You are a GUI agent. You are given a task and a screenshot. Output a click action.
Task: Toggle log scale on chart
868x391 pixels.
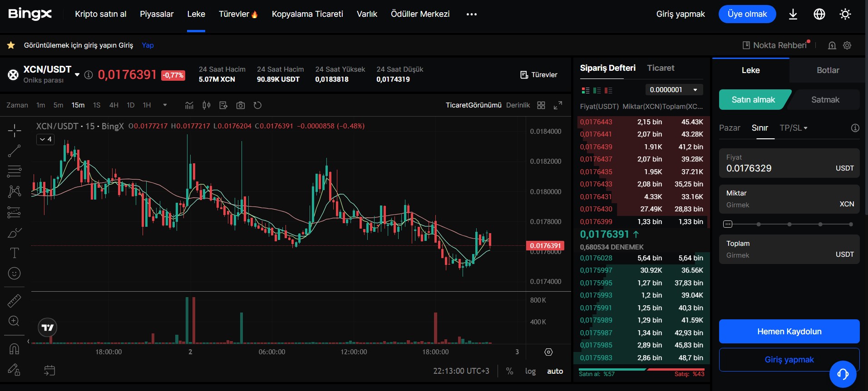coord(530,371)
